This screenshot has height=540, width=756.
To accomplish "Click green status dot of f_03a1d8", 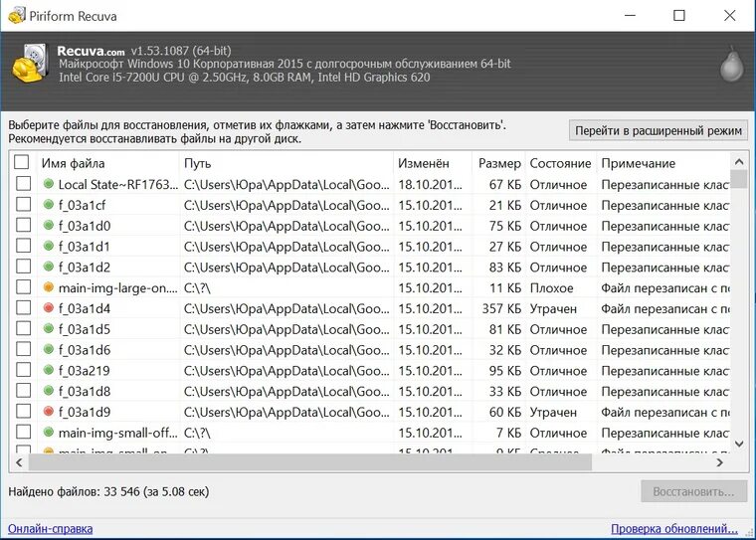I will pyautogui.click(x=48, y=391).
